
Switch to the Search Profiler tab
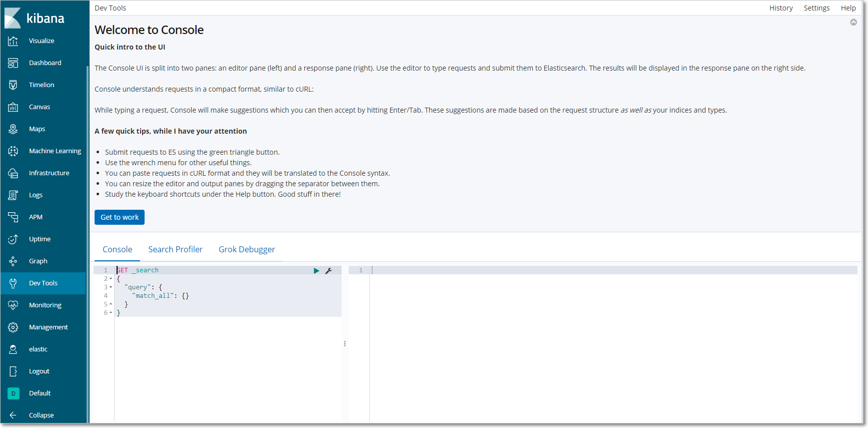point(176,249)
